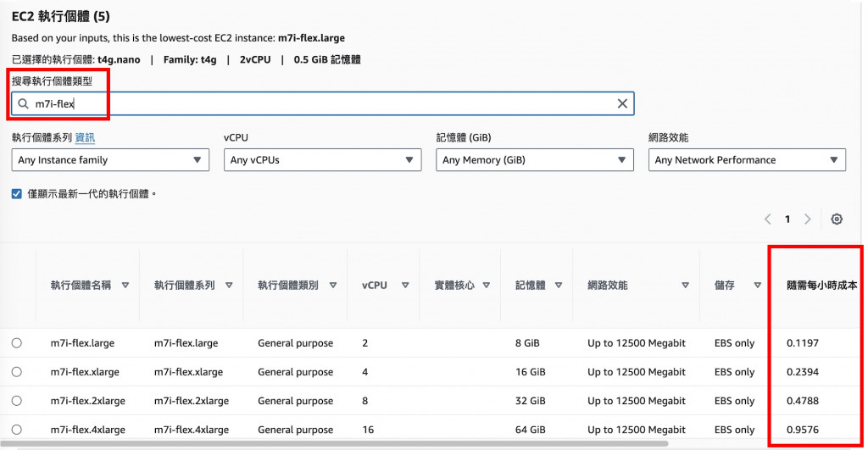Clear the m7i-flex search with X icon

622,103
